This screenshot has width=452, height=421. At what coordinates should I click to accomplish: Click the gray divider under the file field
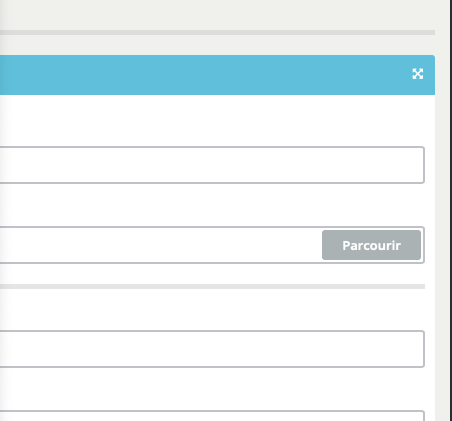pyautogui.click(x=212, y=287)
